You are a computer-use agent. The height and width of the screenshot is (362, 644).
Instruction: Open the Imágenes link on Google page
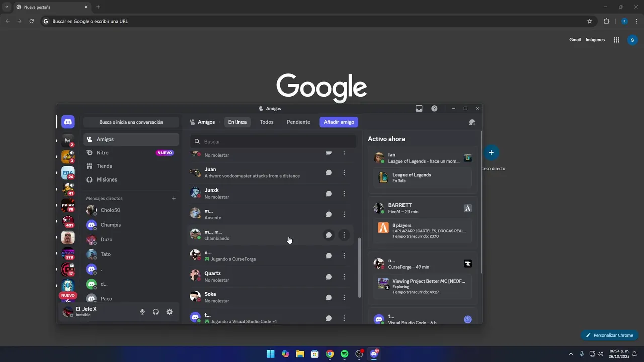[595, 40]
